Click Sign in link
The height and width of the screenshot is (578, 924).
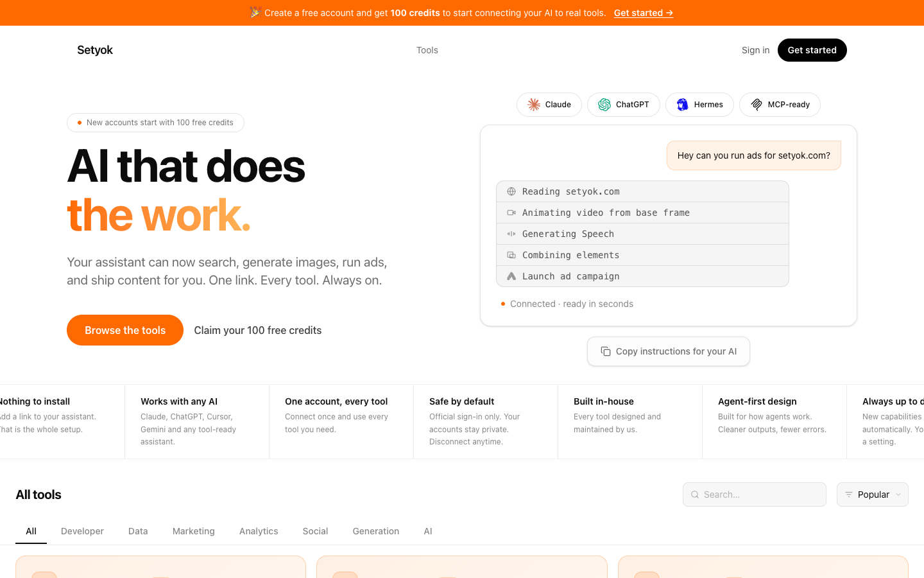(755, 50)
